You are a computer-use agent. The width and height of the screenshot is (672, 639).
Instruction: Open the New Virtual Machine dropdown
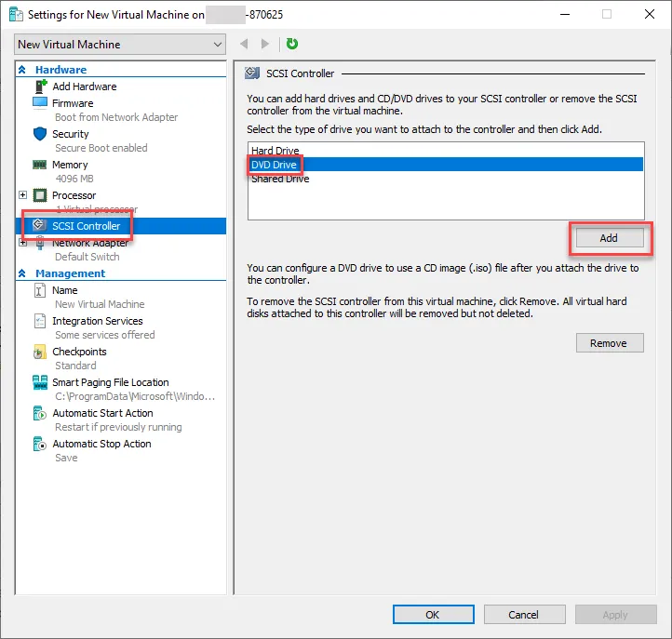coord(120,44)
